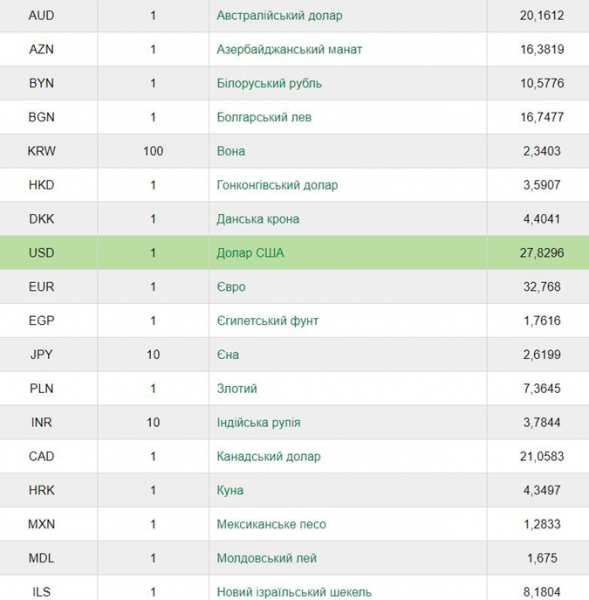The image size is (589, 600).
Task: Click the MXN rate value 1,2833
Action: (542, 524)
